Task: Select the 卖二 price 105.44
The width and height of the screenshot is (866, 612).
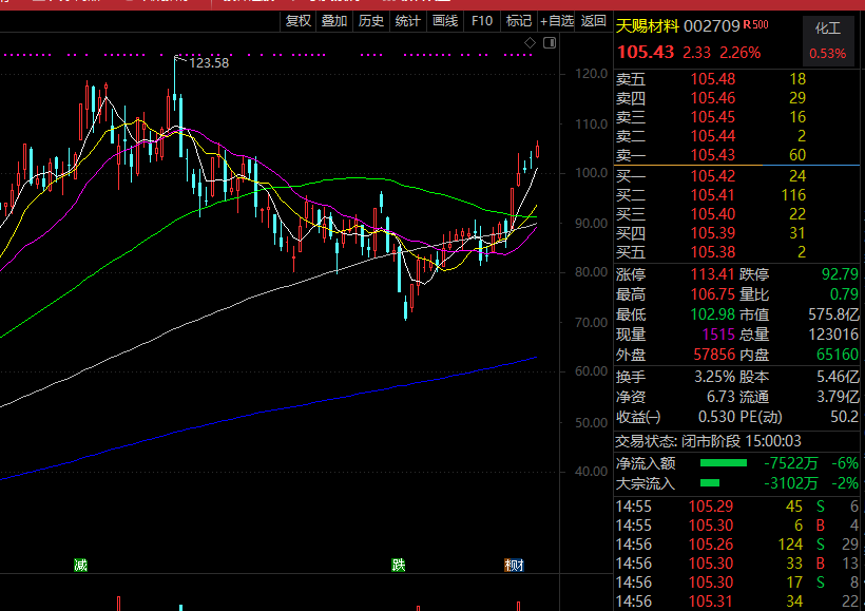Action: [x=713, y=136]
